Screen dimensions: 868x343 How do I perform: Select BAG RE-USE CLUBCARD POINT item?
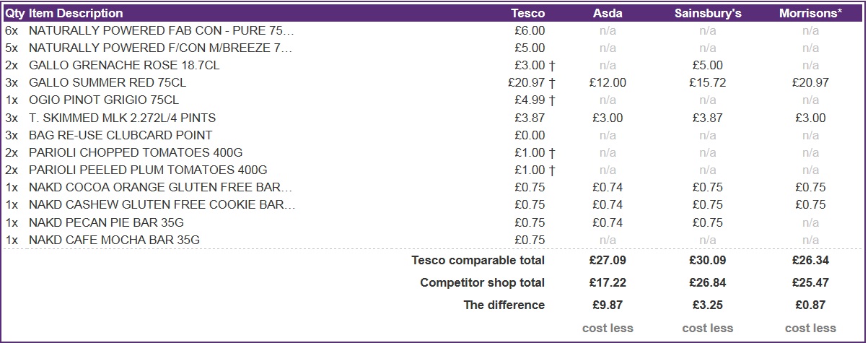click(x=120, y=135)
